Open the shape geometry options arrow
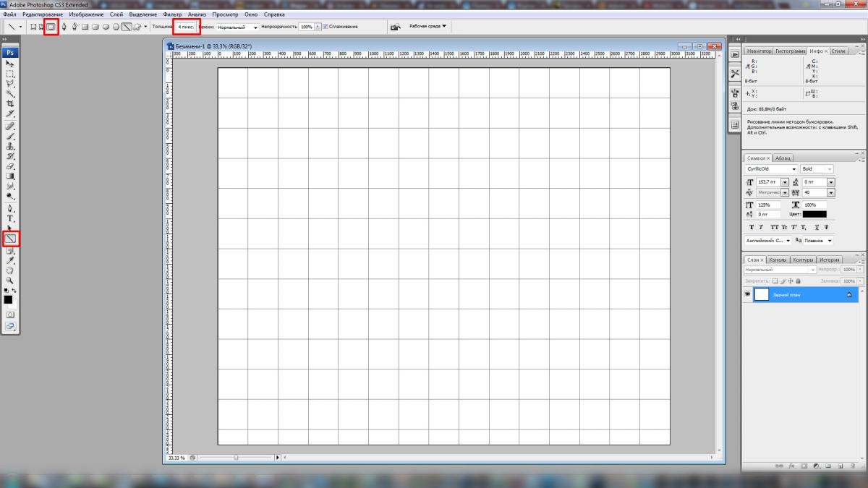This screenshot has height=488, width=868. tap(145, 27)
